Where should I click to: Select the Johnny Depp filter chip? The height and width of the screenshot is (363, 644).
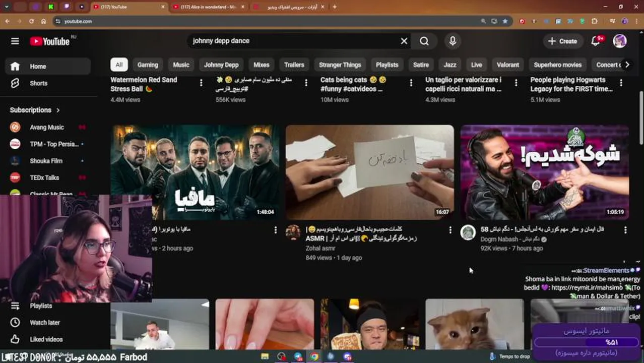(x=221, y=65)
